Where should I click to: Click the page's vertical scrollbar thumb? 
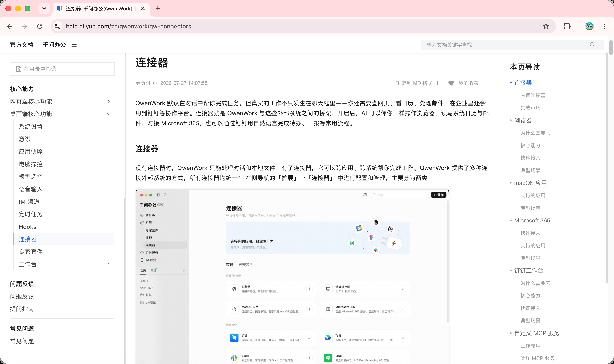[611, 48]
